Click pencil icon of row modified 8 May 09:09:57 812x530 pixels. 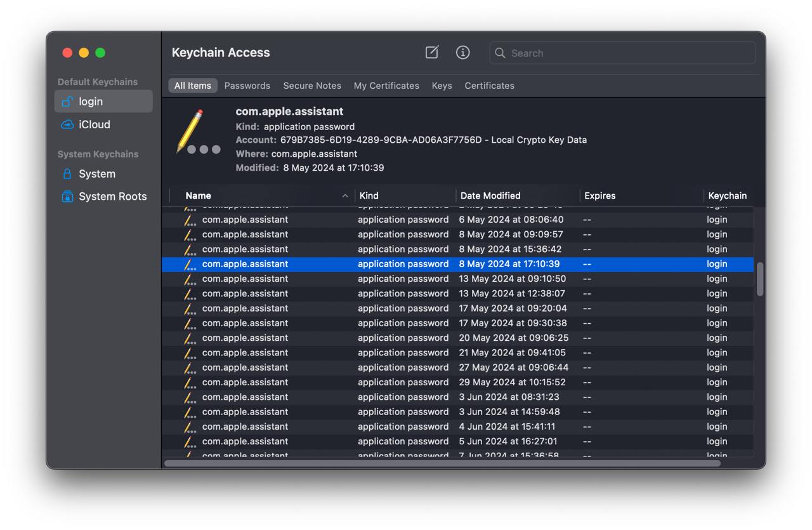click(190, 235)
